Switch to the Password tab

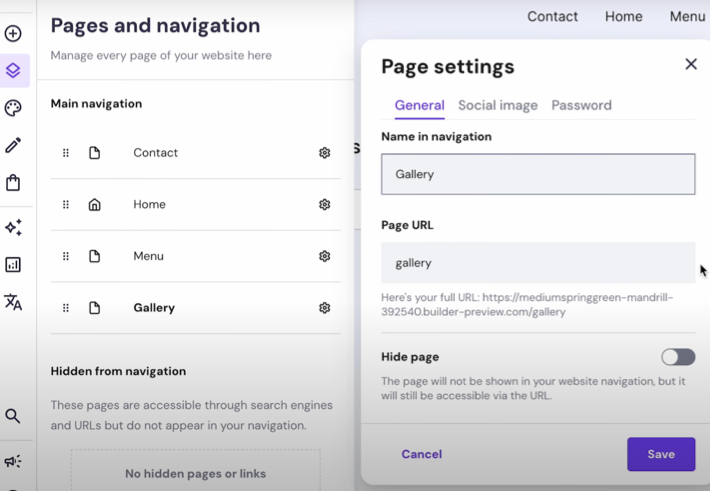[x=581, y=106]
